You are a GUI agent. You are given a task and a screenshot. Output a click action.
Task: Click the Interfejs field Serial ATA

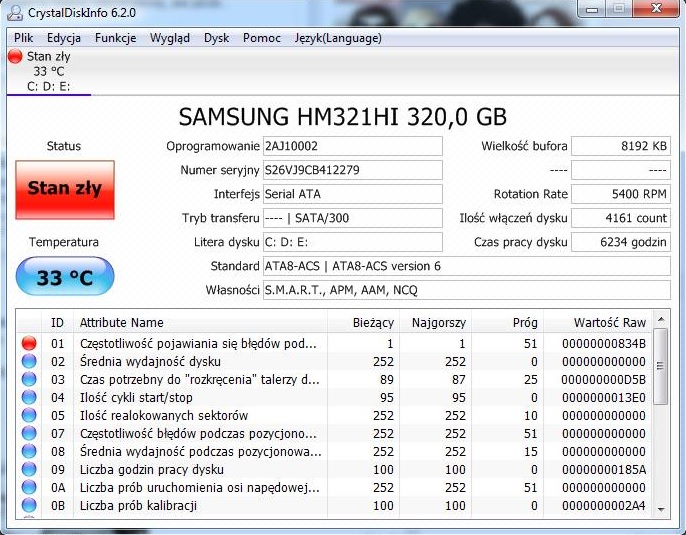(353, 194)
